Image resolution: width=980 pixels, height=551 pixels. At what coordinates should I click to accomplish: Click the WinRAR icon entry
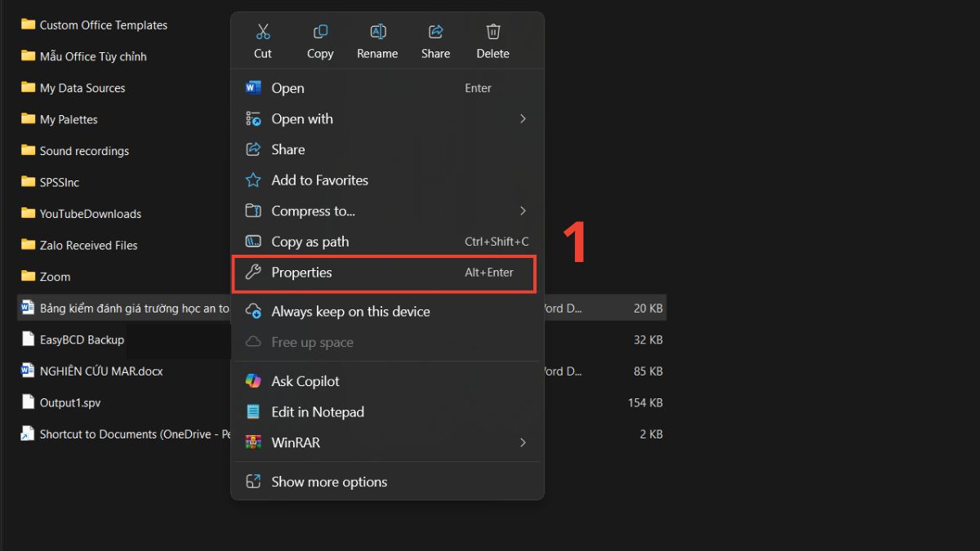[x=254, y=442]
